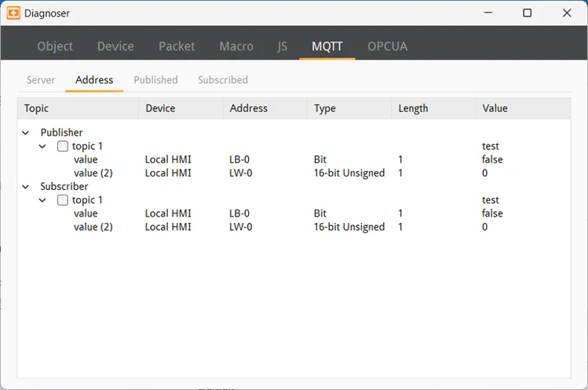Viewport: 588px width, 390px height.
Task: Open the OPCUA tab
Action: pos(387,46)
